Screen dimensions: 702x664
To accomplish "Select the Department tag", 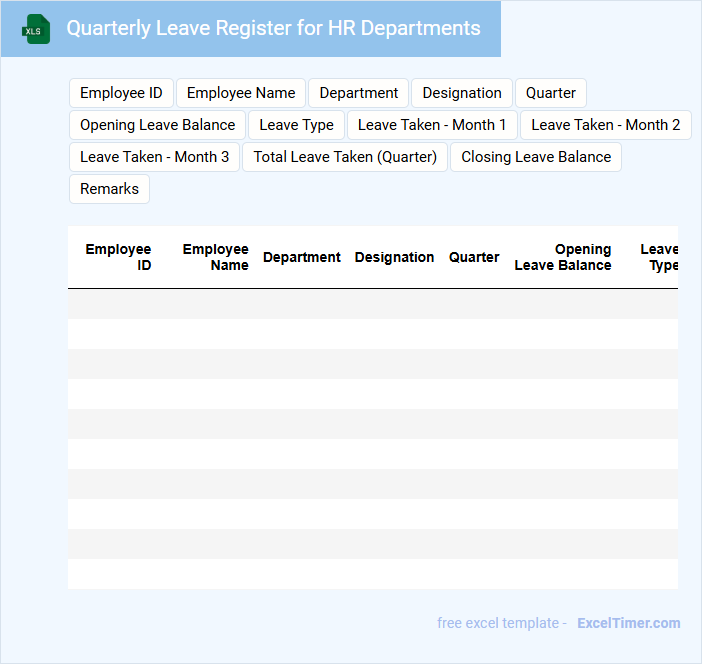I will click(359, 93).
